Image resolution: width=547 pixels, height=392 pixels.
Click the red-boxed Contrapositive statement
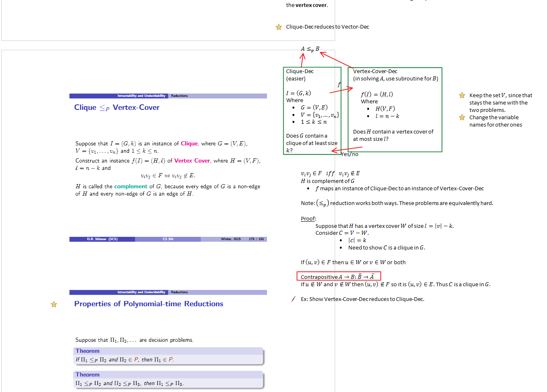338,276
